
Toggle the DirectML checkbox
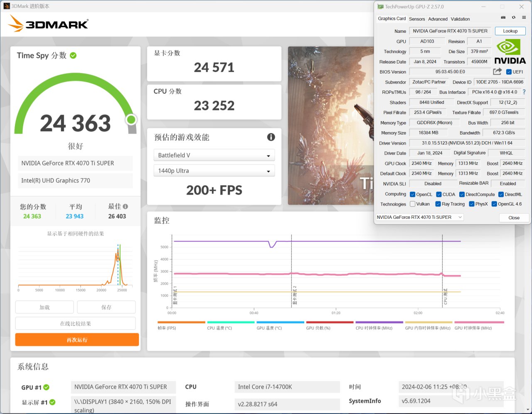pyautogui.click(x=501, y=194)
